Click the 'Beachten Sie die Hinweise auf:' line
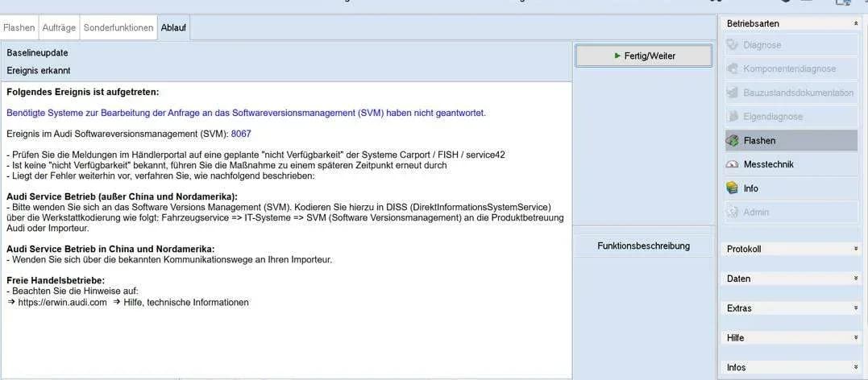 coord(72,291)
